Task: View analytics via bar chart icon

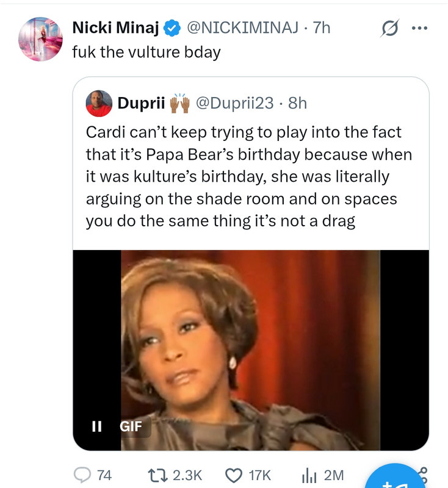Action: coord(309,475)
